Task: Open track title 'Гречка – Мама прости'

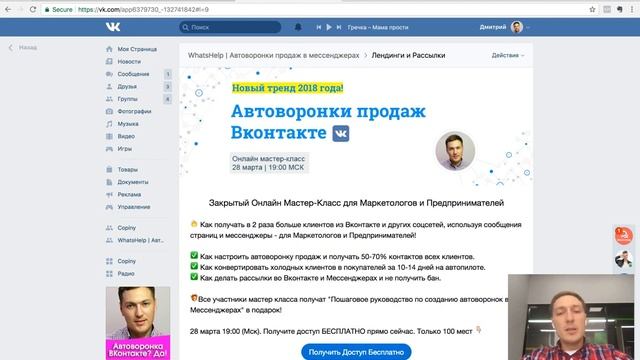Action: 378,27
